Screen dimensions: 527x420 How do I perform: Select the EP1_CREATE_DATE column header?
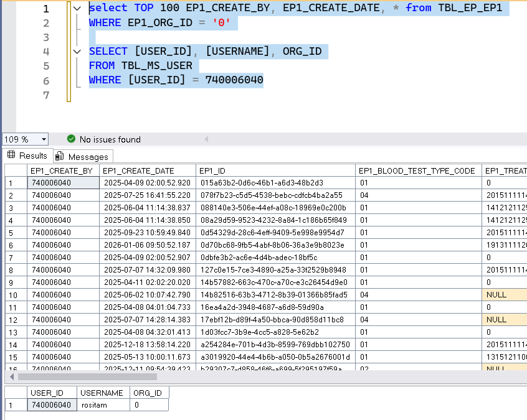pyautogui.click(x=138, y=170)
